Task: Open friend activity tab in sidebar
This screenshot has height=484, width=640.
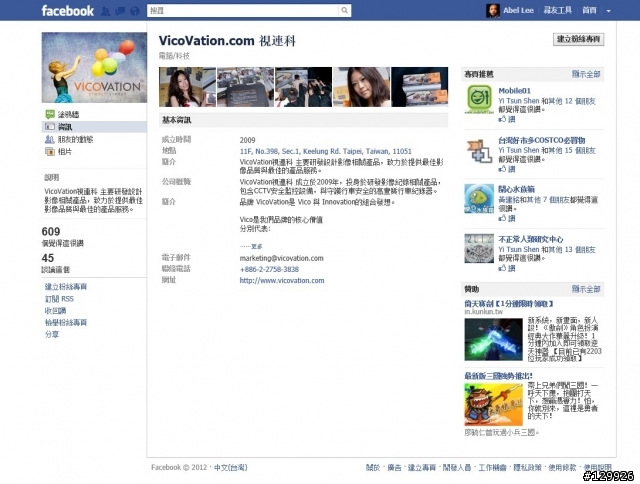Action: click(69, 140)
